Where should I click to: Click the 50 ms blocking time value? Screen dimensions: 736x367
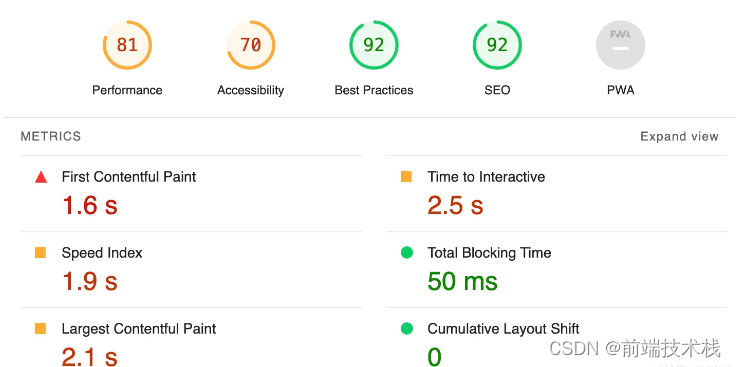tap(462, 282)
